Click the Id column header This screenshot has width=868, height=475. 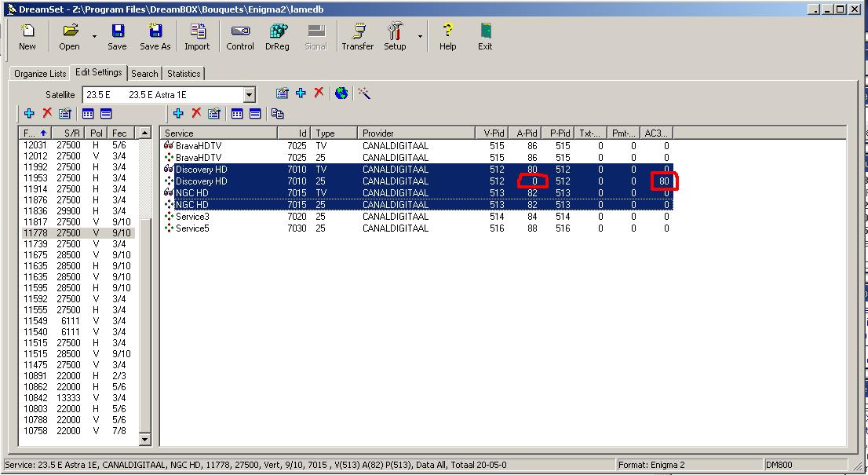tap(294, 133)
